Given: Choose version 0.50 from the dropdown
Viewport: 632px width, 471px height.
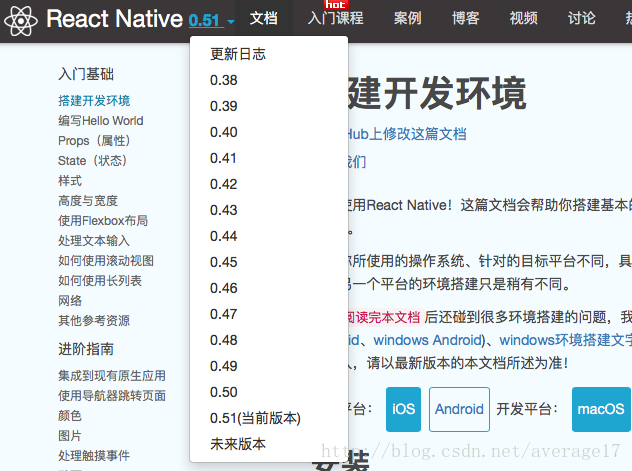Looking at the screenshot, I should pyautogui.click(x=224, y=392).
